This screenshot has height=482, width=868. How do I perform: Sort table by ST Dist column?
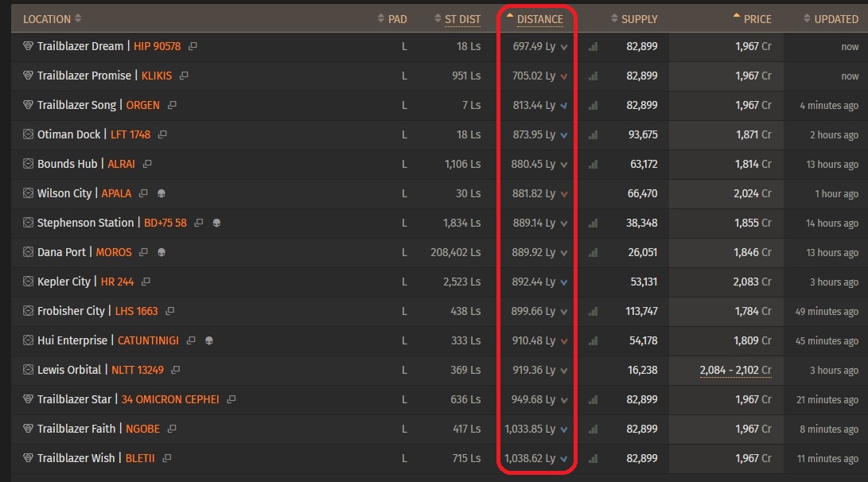457,19
